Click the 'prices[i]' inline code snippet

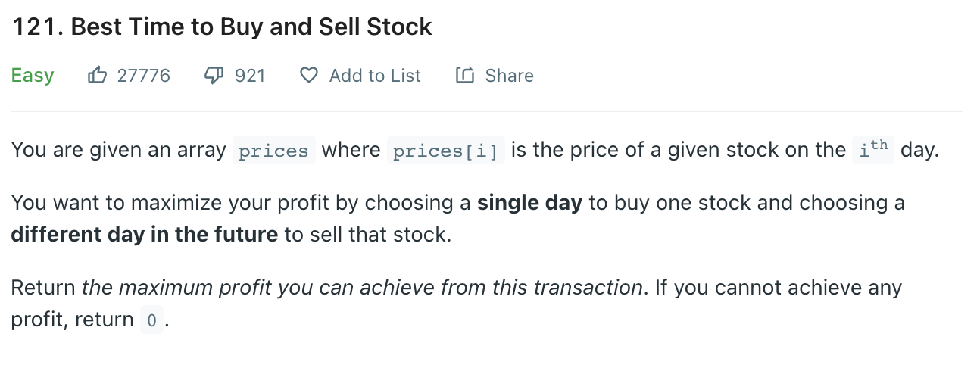coord(445,151)
